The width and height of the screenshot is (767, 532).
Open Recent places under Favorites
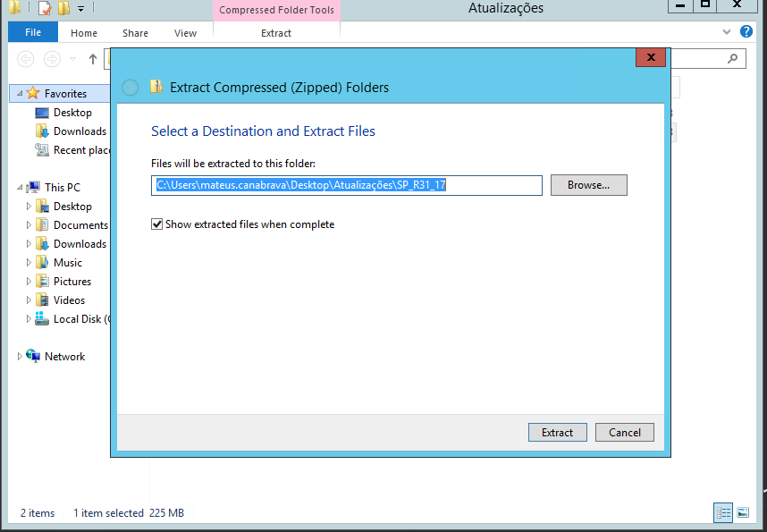click(x=81, y=149)
